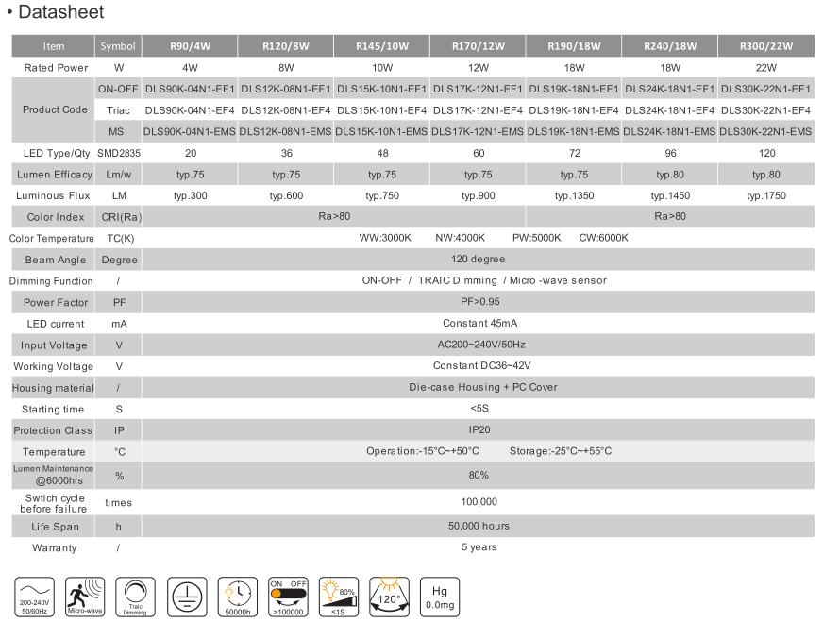Select the 50000h lamp lifespan icon

tap(237, 597)
